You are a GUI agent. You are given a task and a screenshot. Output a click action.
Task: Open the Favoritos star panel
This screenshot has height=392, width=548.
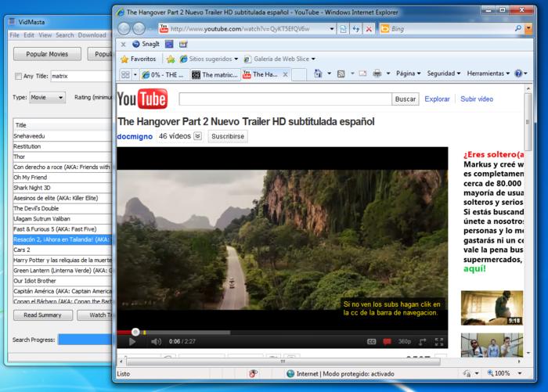[139, 59]
